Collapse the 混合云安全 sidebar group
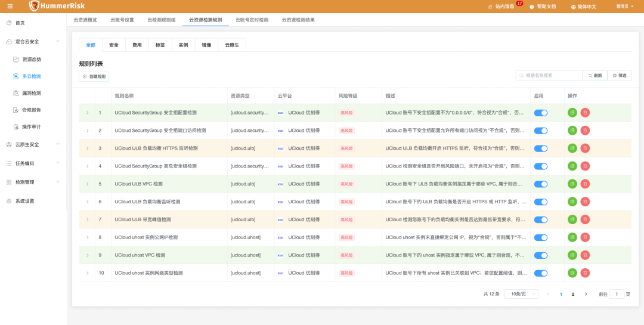 point(33,42)
